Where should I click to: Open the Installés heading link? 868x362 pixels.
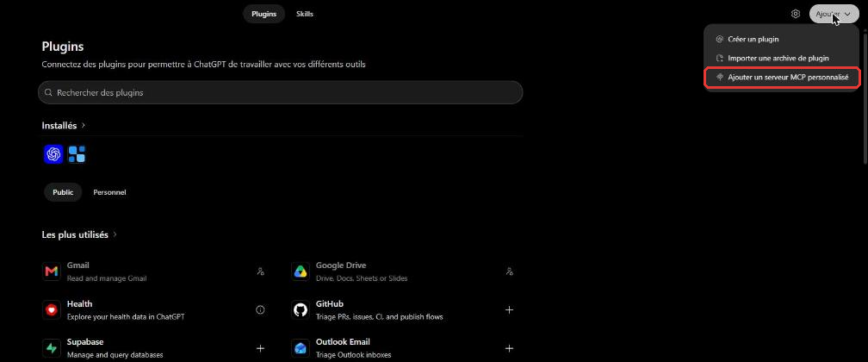(x=59, y=125)
